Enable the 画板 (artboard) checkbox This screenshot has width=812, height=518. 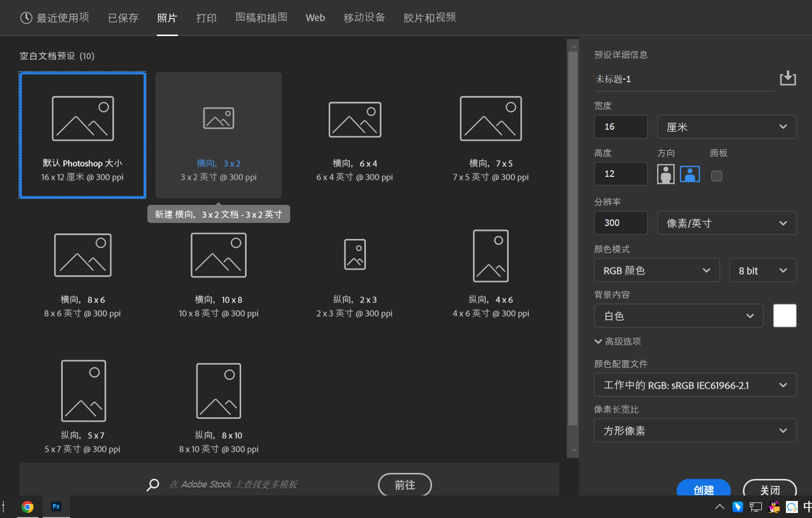(x=716, y=176)
